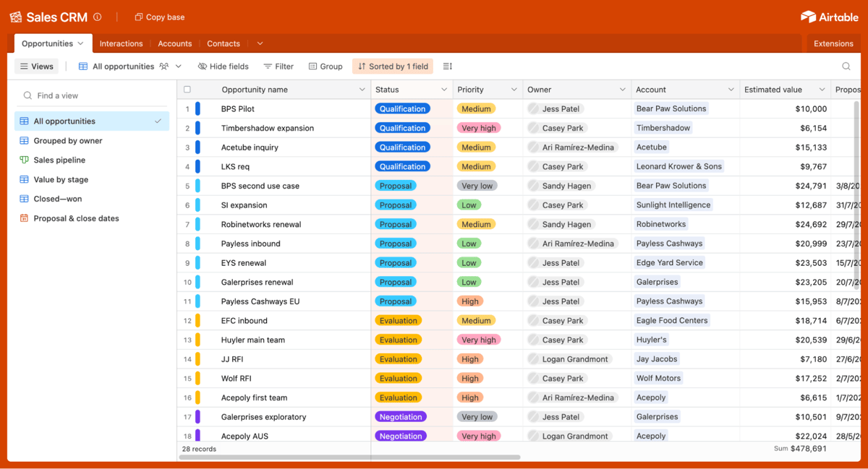The image size is (868, 469).
Task: Click Qualification status of Timbershadow expansion
Action: click(x=403, y=128)
